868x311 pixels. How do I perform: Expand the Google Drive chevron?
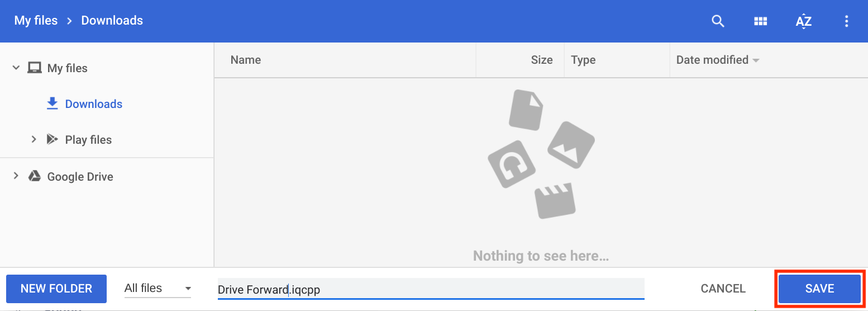[x=16, y=177]
